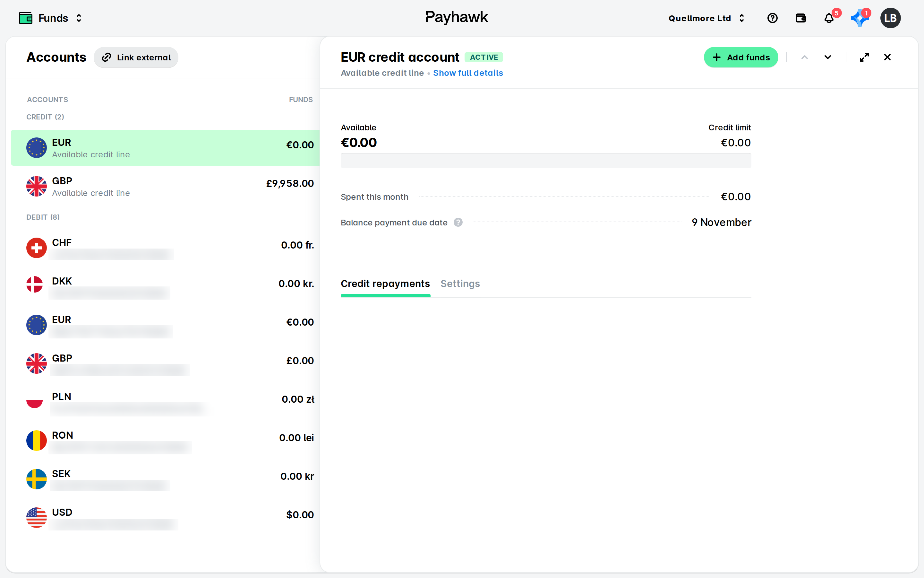924x578 pixels.
Task: Click the £9,958.00 funds amount
Action: pyautogui.click(x=290, y=183)
